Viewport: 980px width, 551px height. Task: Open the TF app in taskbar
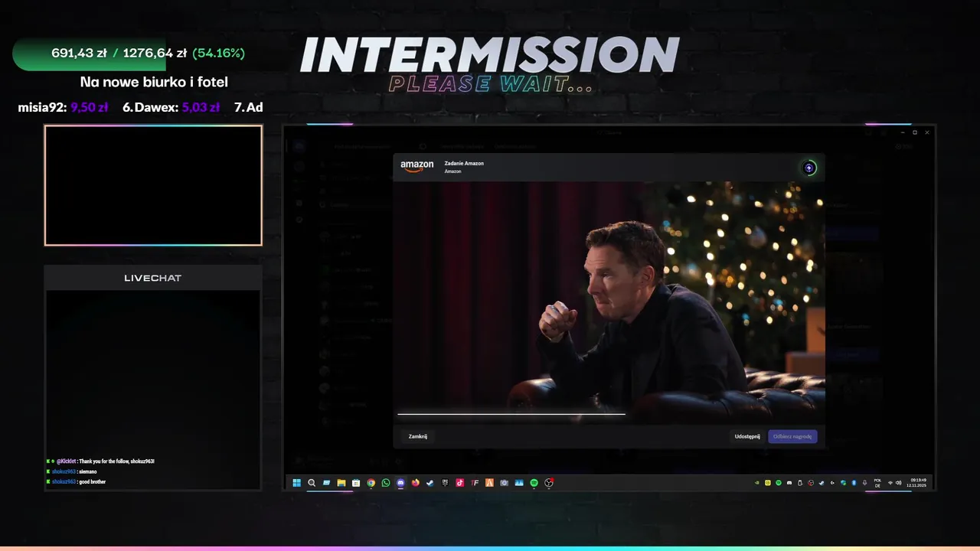tap(475, 483)
